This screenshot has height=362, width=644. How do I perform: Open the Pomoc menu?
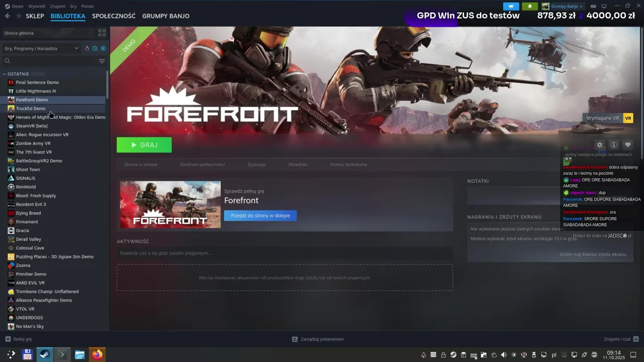pyautogui.click(x=88, y=6)
